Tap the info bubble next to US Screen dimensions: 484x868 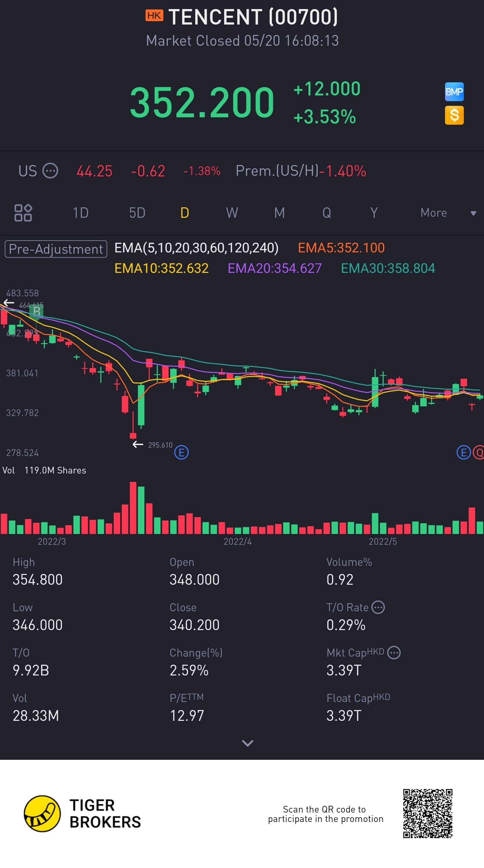click(50, 171)
